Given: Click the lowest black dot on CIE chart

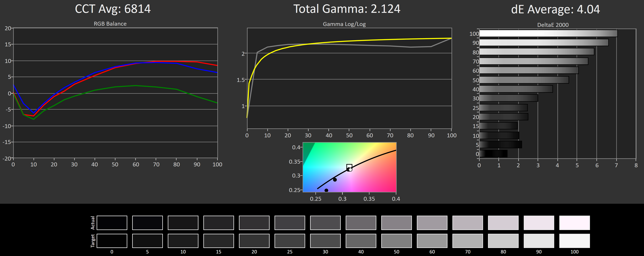Looking at the screenshot, I should point(326,191).
